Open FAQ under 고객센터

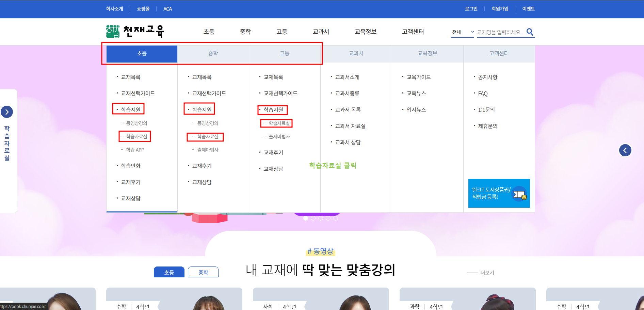pos(483,93)
